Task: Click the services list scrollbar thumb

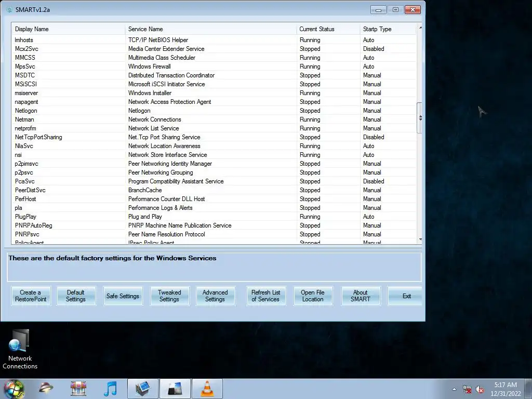Action: coord(420,118)
